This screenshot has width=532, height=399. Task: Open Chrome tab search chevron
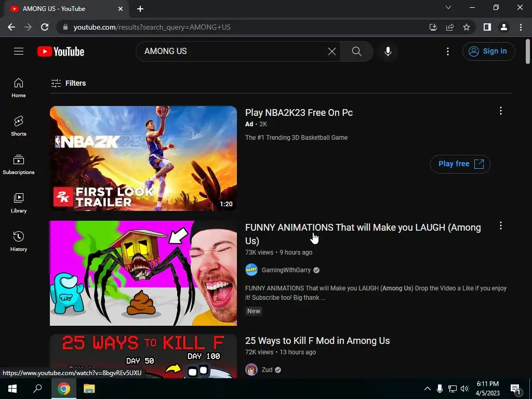pyautogui.click(x=448, y=7)
